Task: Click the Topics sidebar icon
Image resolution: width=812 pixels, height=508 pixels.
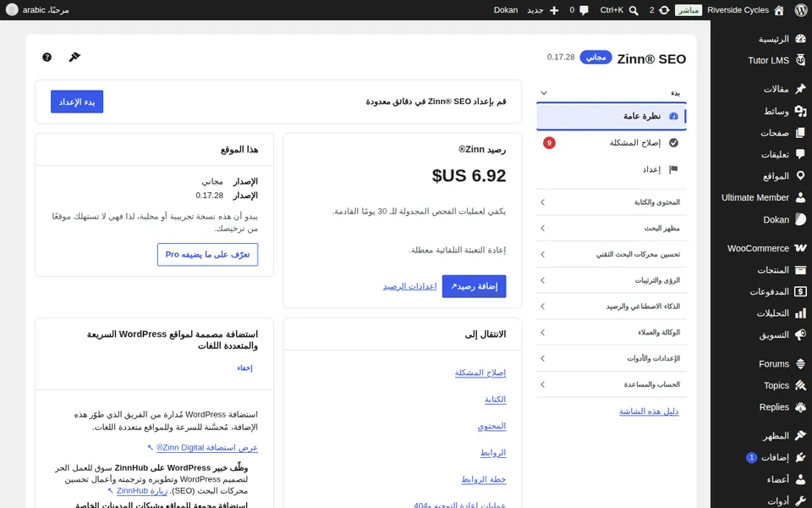Action: (801, 385)
